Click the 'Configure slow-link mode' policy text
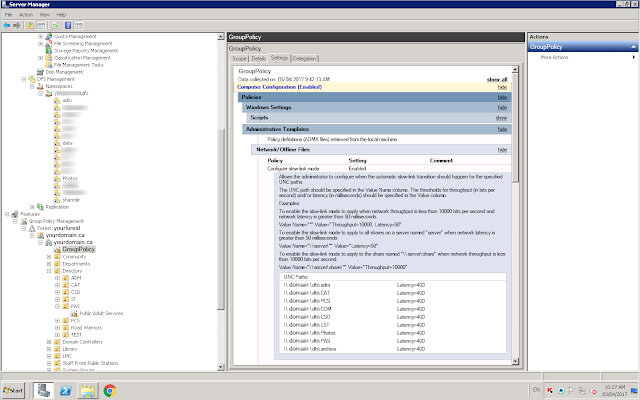This screenshot has height=400, width=640. coord(293,169)
